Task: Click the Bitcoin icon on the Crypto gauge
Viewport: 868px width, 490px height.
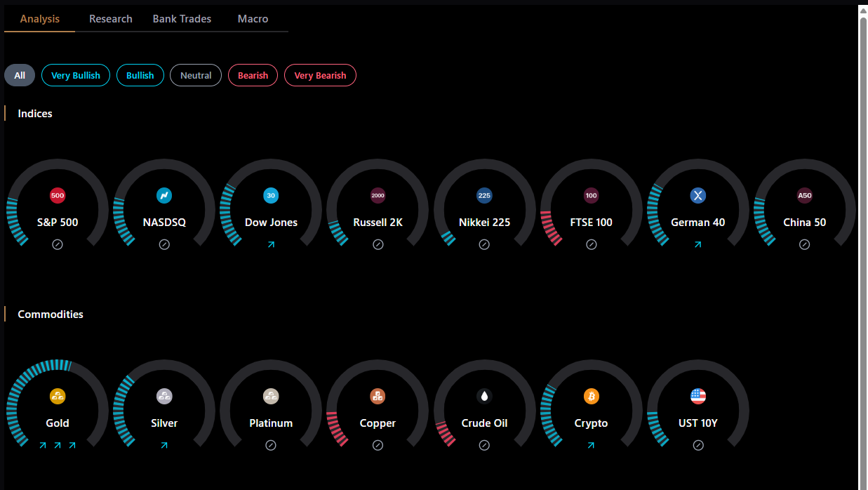Action: [x=591, y=396]
